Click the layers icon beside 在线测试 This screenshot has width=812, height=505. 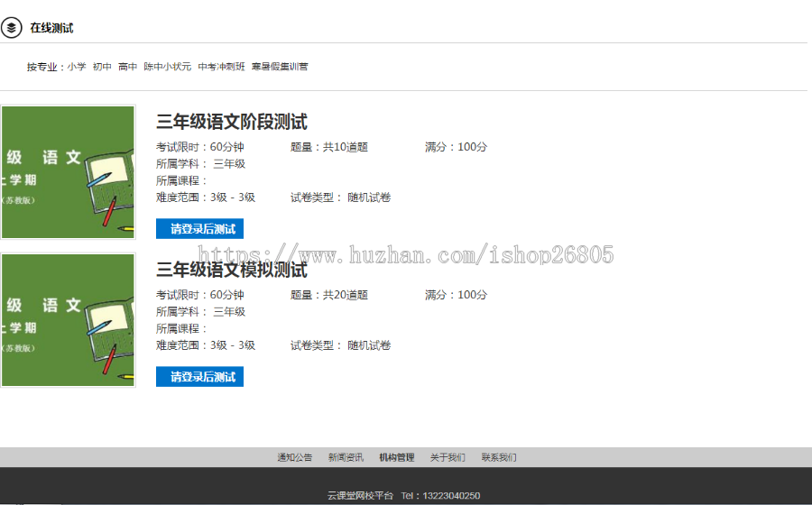coord(11,28)
